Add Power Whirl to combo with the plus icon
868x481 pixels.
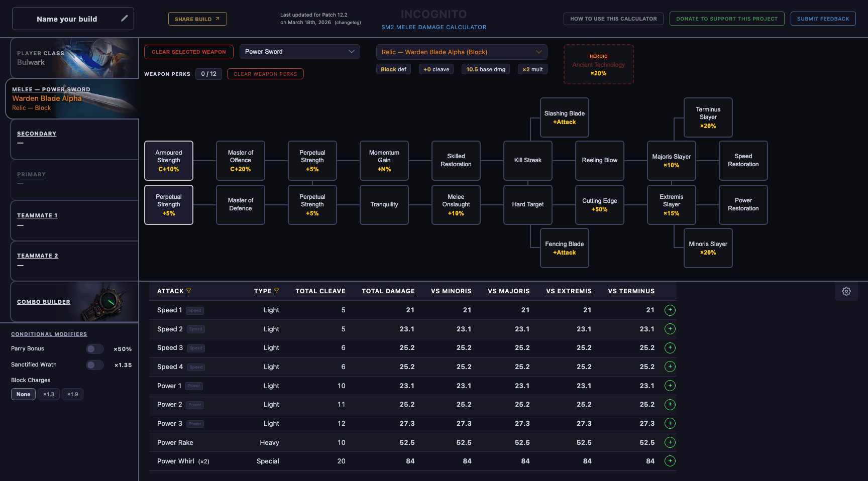[670, 461]
